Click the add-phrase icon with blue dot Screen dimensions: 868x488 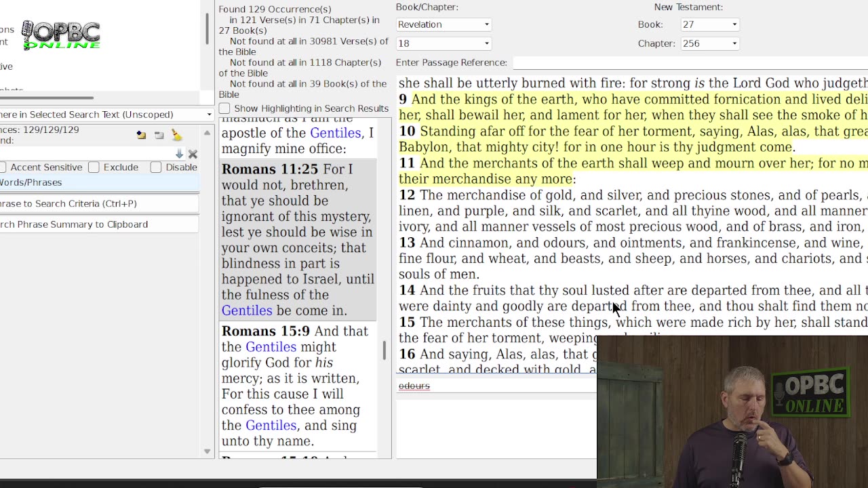click(141, 135)
